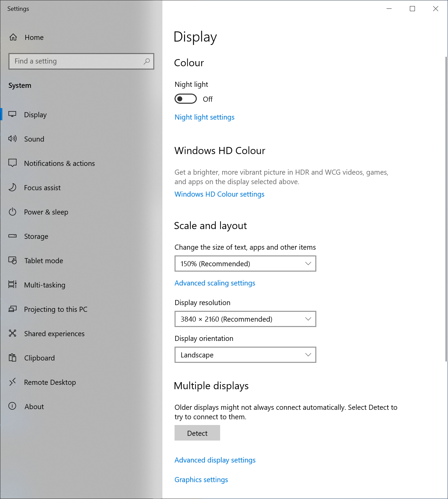The image size is (448, 499).
Task: Click the Notifications speech bubble icon
Action: coord(12,163)
